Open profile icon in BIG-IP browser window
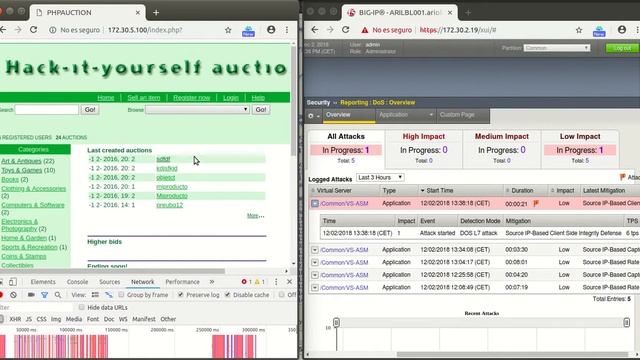 (x=622, y=30)
